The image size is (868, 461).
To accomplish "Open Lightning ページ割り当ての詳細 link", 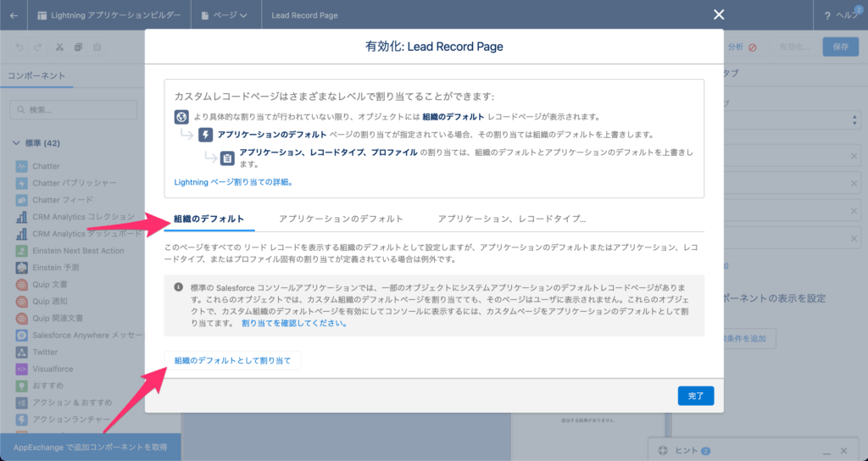I will (234, 182).
